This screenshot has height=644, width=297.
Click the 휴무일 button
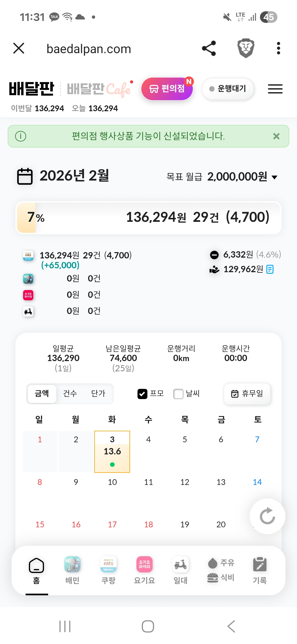[x=247, y=394]
